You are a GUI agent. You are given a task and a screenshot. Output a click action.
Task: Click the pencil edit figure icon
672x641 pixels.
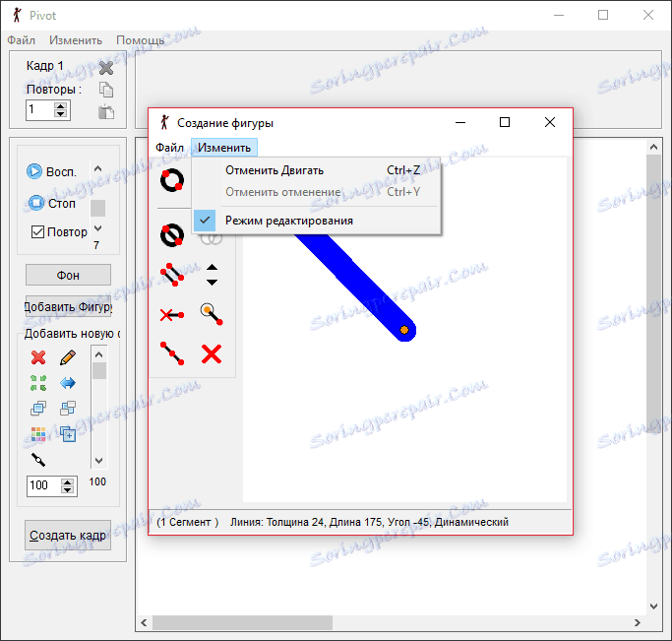tap(68, 357)
